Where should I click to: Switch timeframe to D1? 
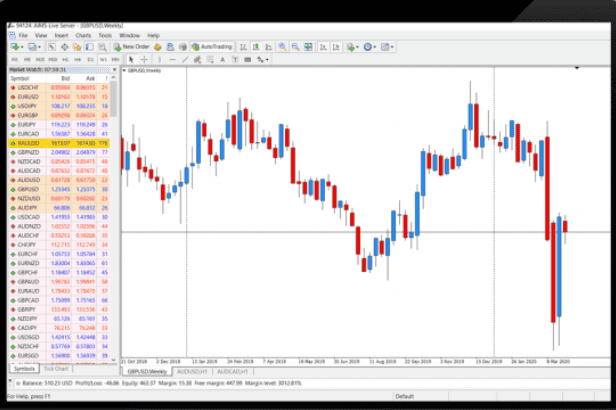pyautogui.click(x=90, y=59)
